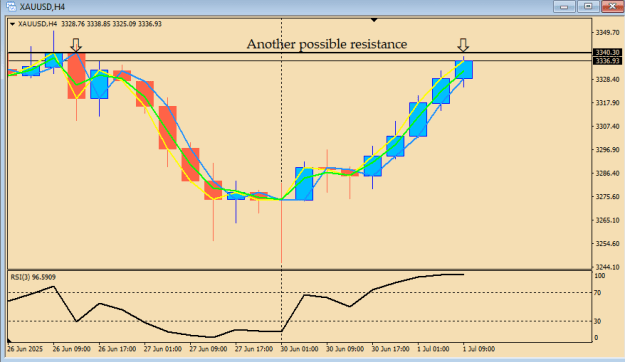This screenshot has width=625, height=362.
Task: Click the 3317.90 price scale value
Action: [607, 103]
